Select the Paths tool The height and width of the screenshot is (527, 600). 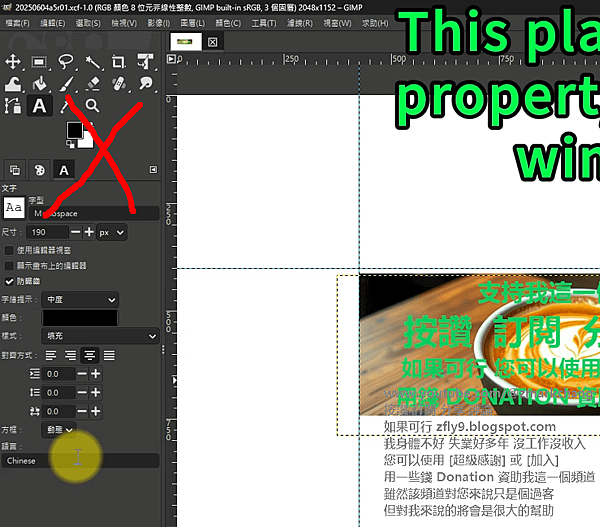click(13, 106)
